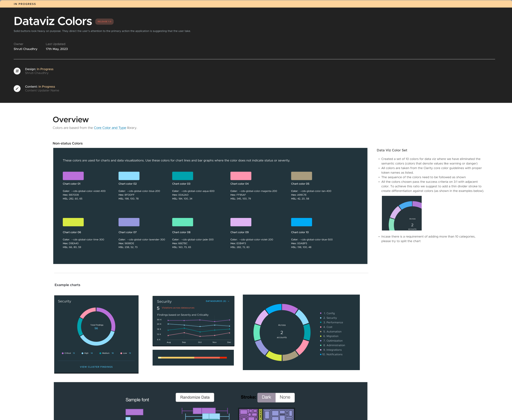Select Chart color 04 magenta swatch
Image resolution: width=512 pixels, height=420 pixels.
click(241, 176)
